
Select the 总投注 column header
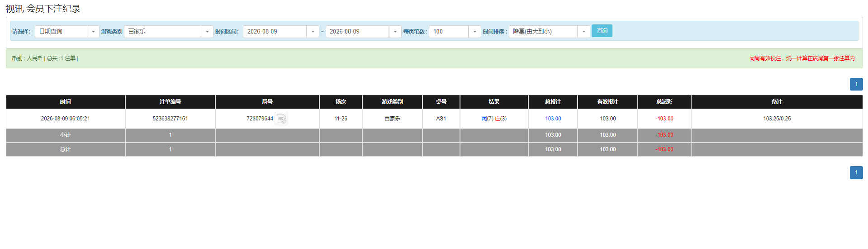(553, 102)
